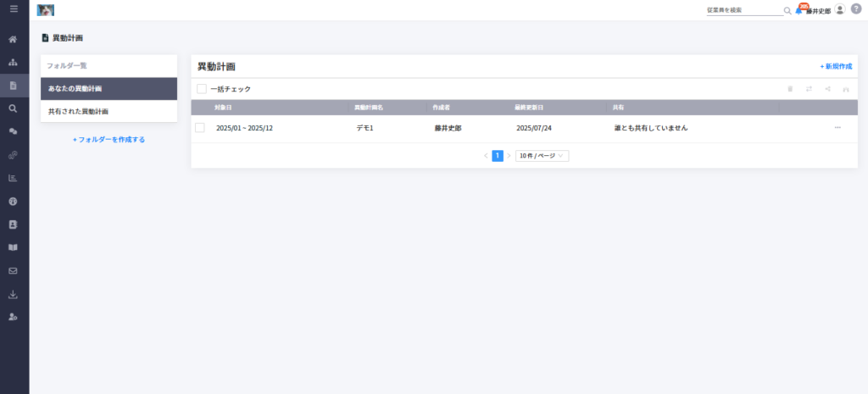Click the trash delete icon in toolbar
This screenshot has height=394, width=868.
pos(790,88)
